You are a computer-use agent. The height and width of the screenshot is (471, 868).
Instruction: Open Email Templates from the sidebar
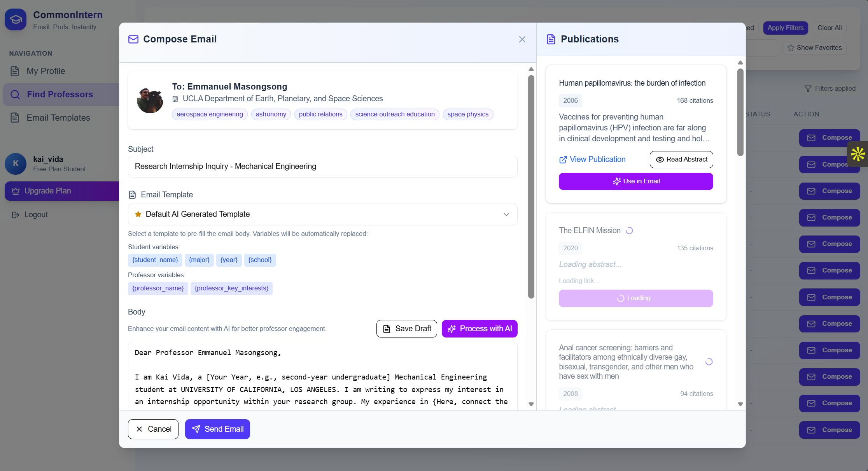(x=58, y=118)
